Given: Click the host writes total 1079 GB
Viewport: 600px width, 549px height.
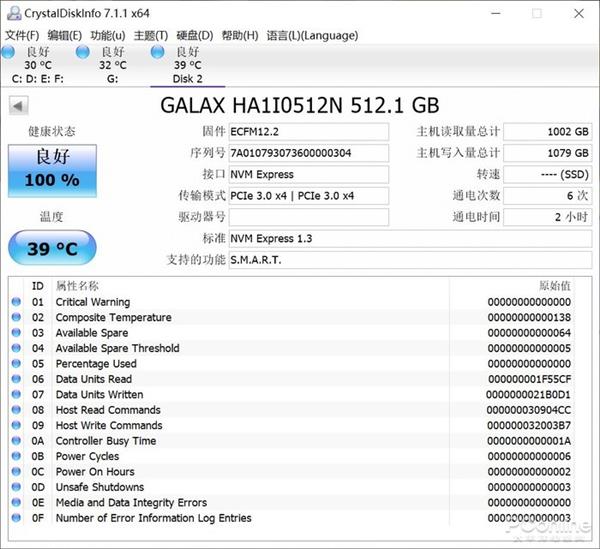Looking at the screenshot, I should point(548,153).
